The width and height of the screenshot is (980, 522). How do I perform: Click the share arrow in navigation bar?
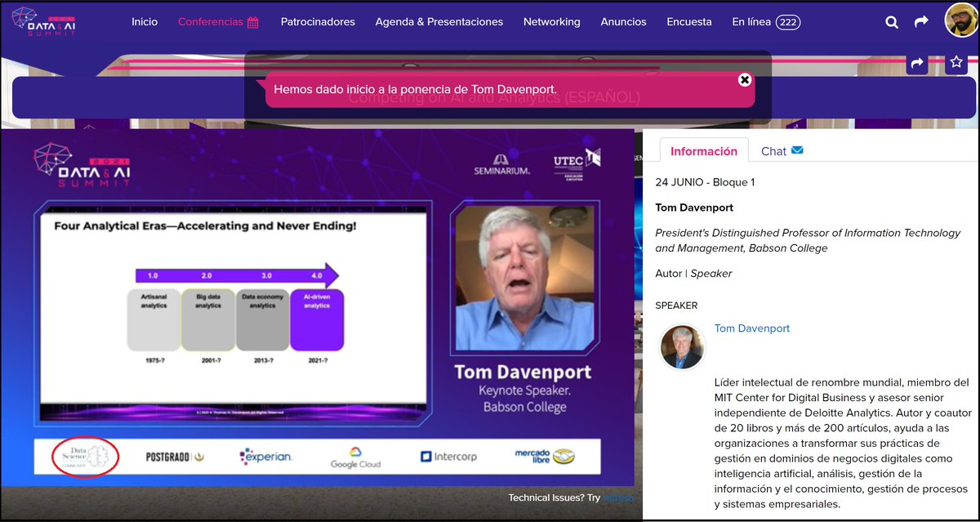[921, 22]
